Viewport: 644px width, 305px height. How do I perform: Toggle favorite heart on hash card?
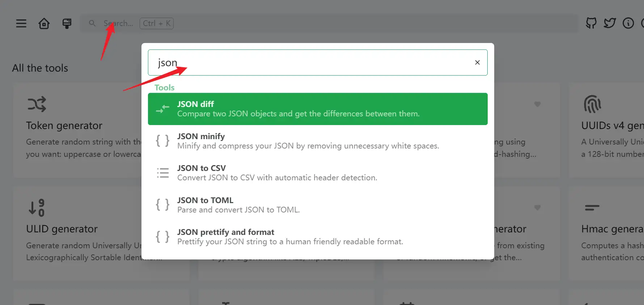(x=537, y=104)
